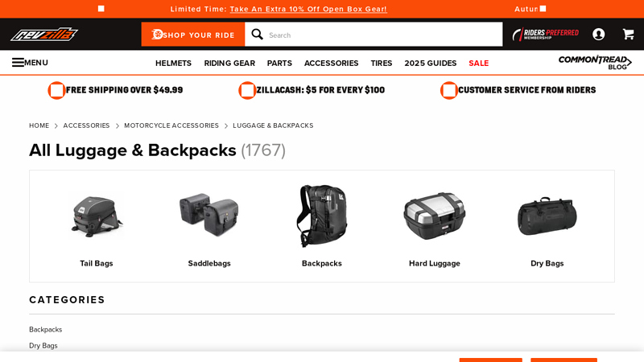Viewport: 644px width, 362px height.
Task: Click the ZillaCash promo icon
Action: point(247,90)
